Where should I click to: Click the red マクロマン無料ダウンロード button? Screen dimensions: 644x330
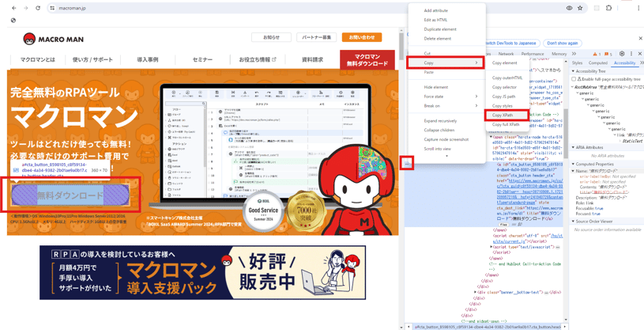(x=367, y=60)
